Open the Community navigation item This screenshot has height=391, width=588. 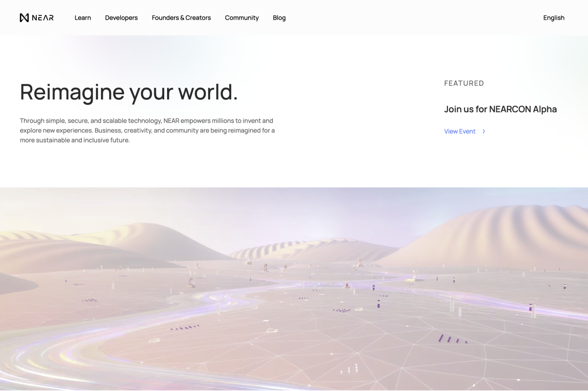point(242,18)
